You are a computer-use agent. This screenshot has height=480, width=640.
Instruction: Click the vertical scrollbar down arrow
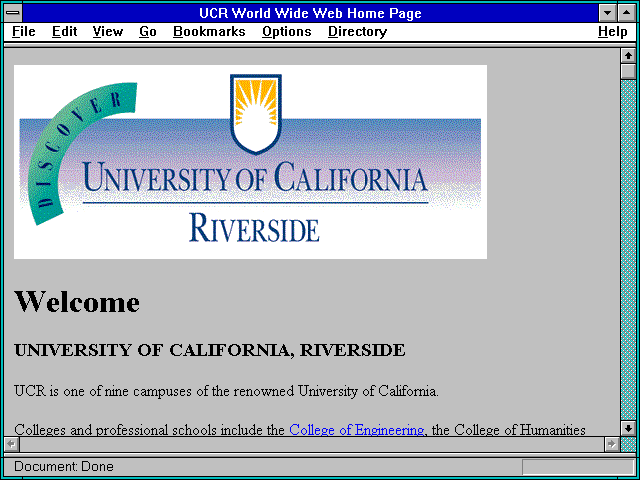coord(628,428)
